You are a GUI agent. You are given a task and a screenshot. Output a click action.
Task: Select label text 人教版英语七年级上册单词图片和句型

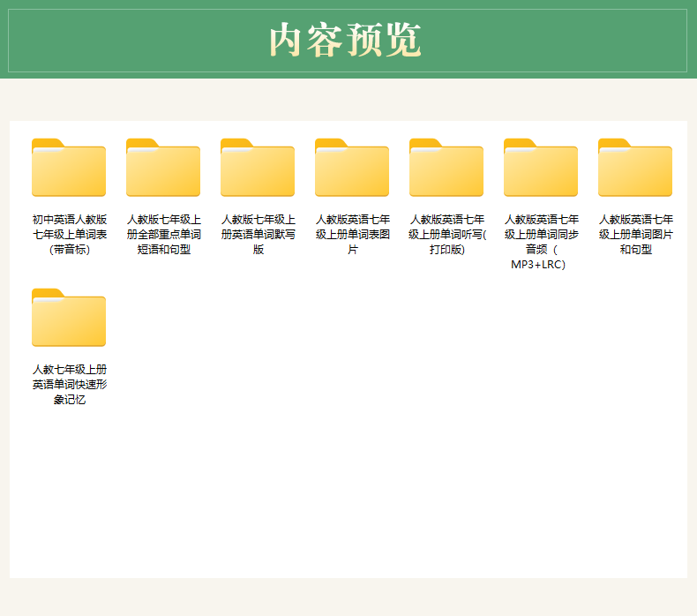[635, 235]
